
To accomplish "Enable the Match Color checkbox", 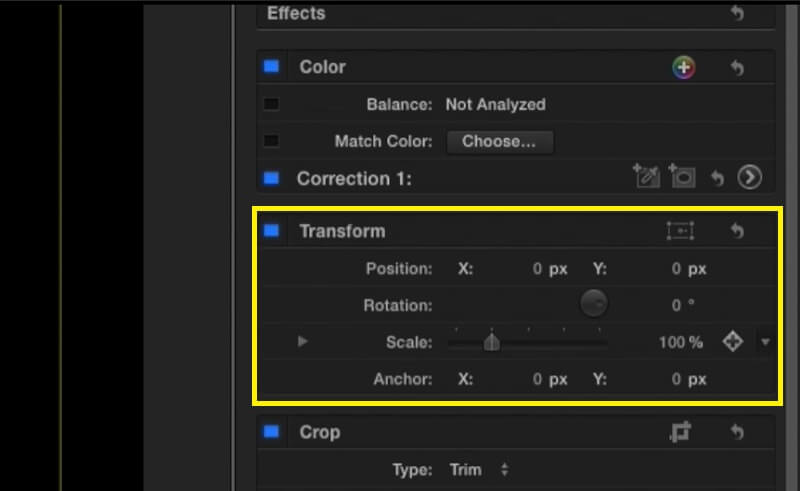I will [x=271, y=141].
